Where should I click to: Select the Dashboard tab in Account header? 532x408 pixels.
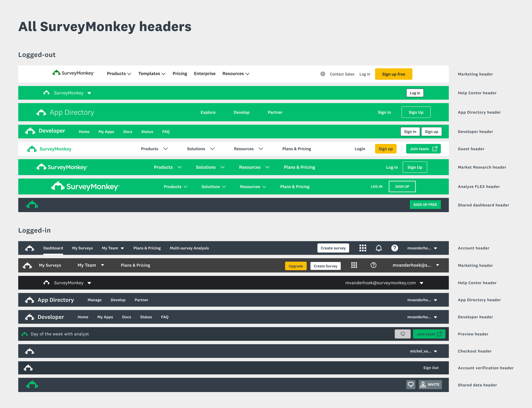point(53,248)
